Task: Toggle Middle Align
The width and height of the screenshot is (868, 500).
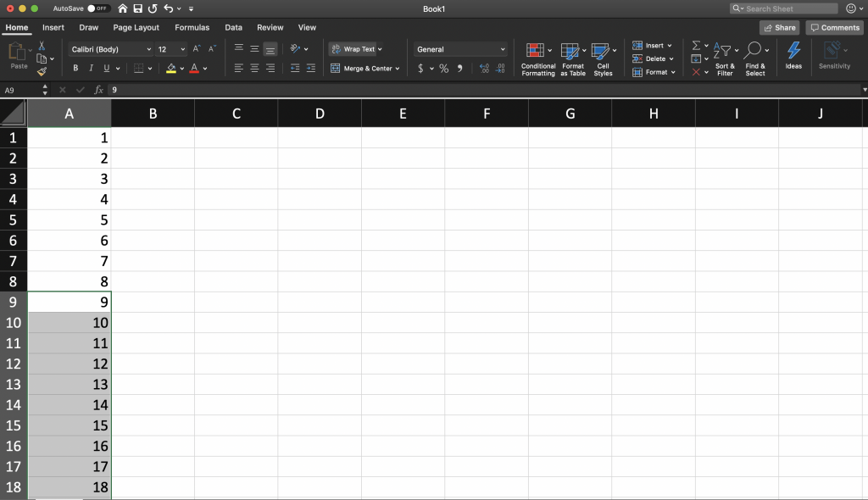Action: (x=254, y=48)
